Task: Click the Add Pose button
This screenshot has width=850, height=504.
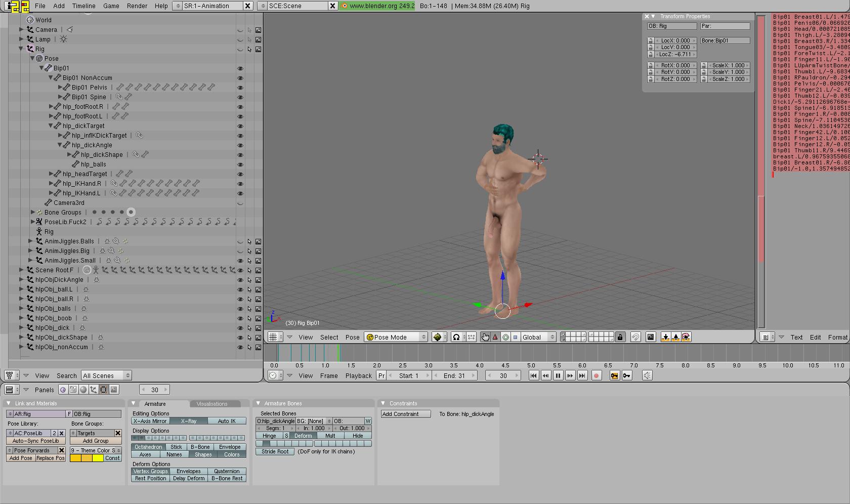Action: tap(21, 458)
